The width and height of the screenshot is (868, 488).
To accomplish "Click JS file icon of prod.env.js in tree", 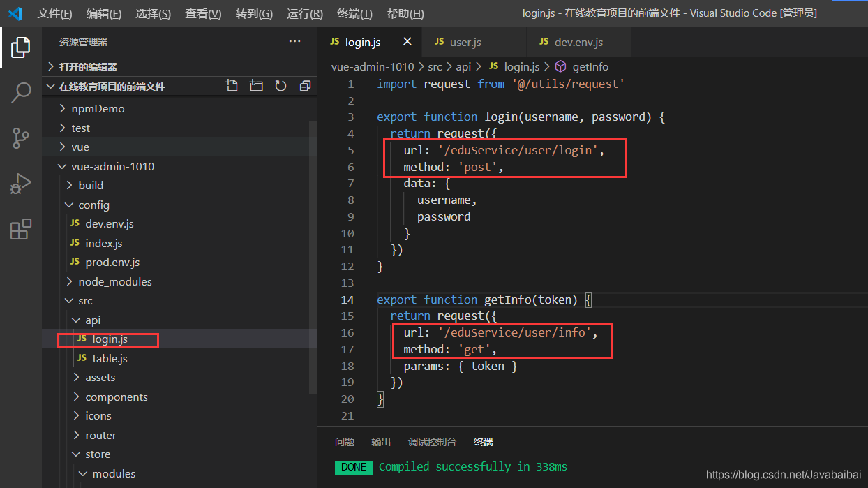I will pos(75,262).
